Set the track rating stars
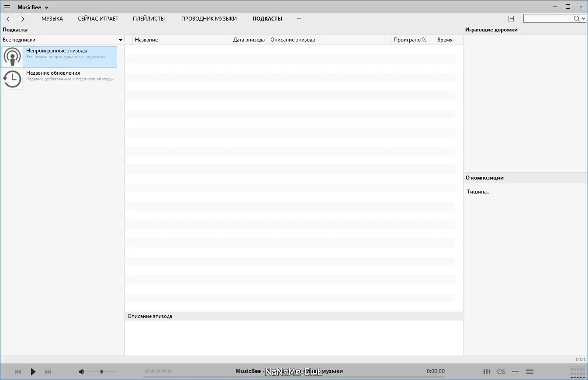The width and height of the screenshot is (588, 380). coord(158,371)
